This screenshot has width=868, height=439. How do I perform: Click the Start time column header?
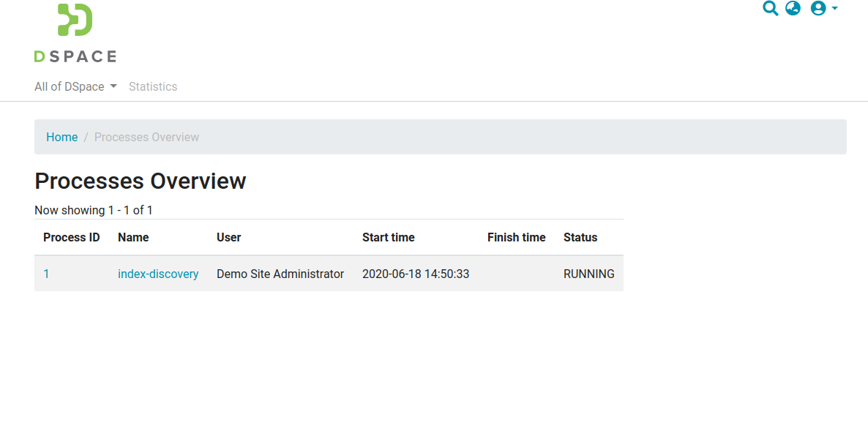click(x=389, y=238)
